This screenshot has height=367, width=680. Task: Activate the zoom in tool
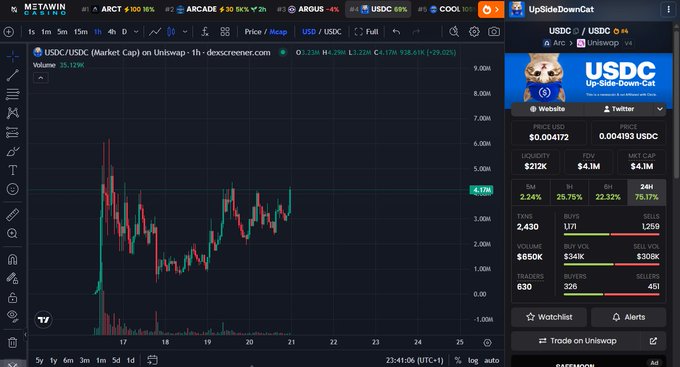click(13, 234)
